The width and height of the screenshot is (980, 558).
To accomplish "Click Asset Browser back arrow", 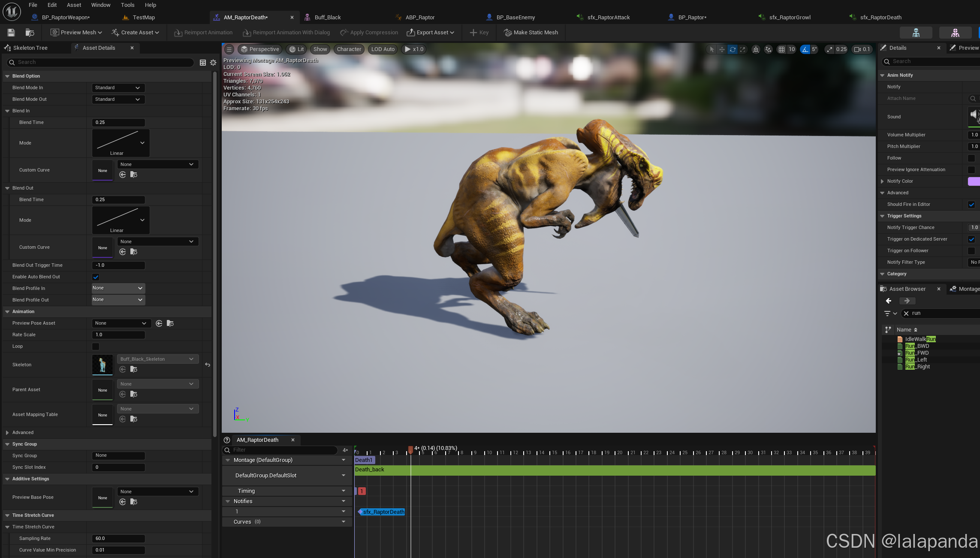I will (x=889, y=301).
